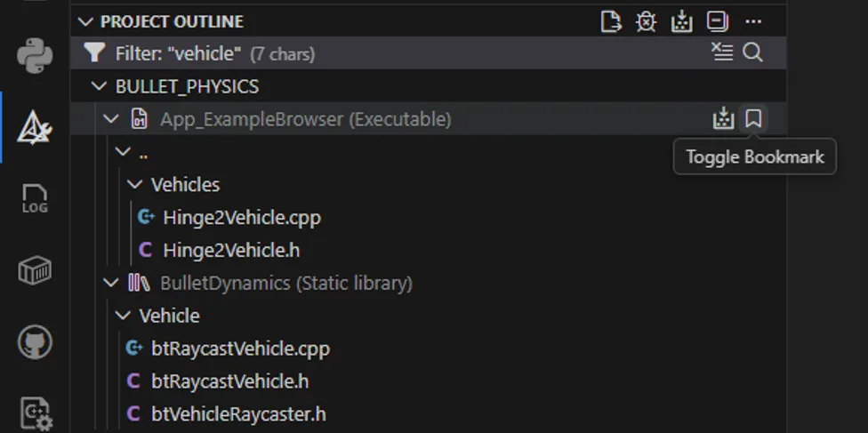Collapse the Vehicle folder

pyautogui.click(x=123, y=316)
